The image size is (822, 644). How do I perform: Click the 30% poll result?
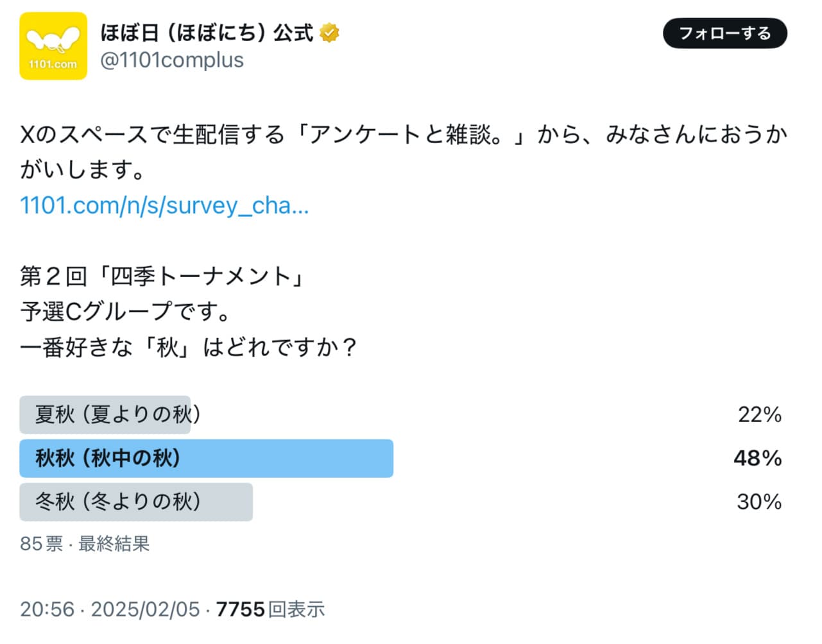coord(758,502)
